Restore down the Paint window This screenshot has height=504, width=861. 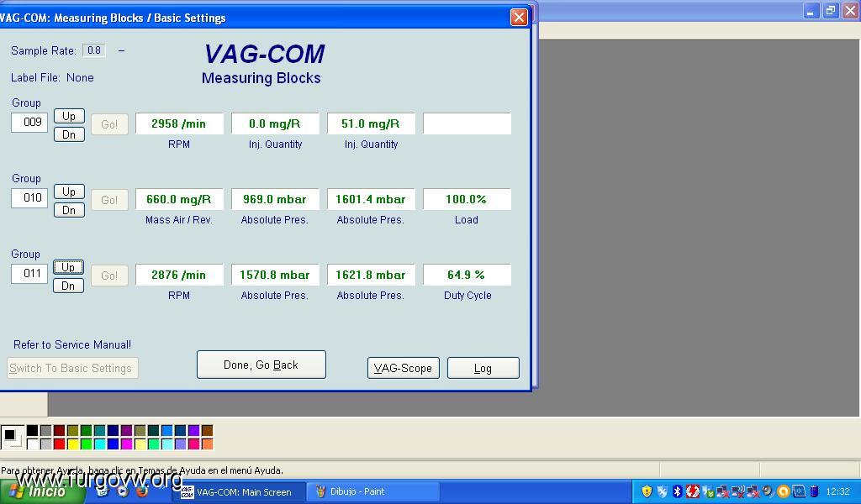coord(831,10)
